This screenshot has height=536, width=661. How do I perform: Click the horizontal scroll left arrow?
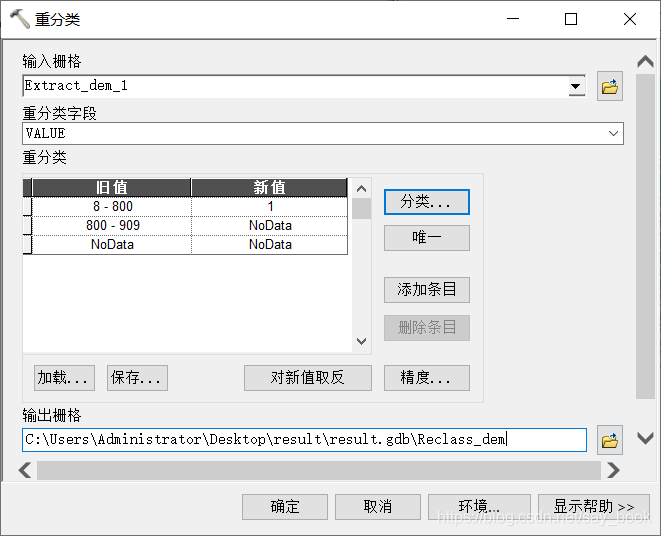[25, 470]
